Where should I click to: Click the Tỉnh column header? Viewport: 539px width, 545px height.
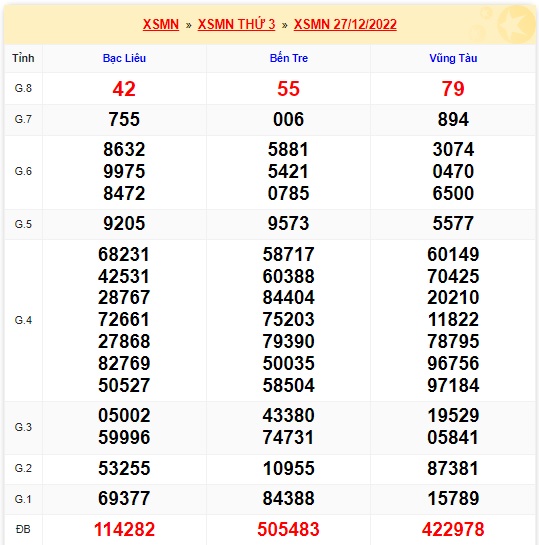click(23, 58)
